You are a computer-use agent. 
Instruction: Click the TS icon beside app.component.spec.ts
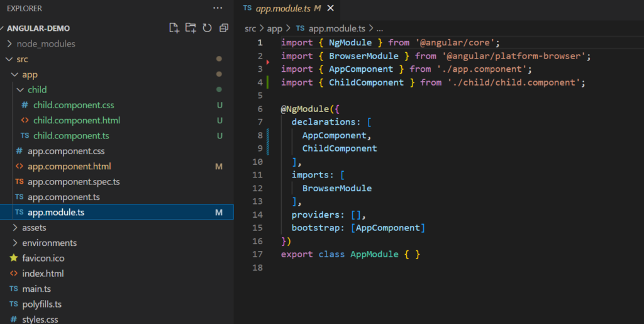click(19, 182)
